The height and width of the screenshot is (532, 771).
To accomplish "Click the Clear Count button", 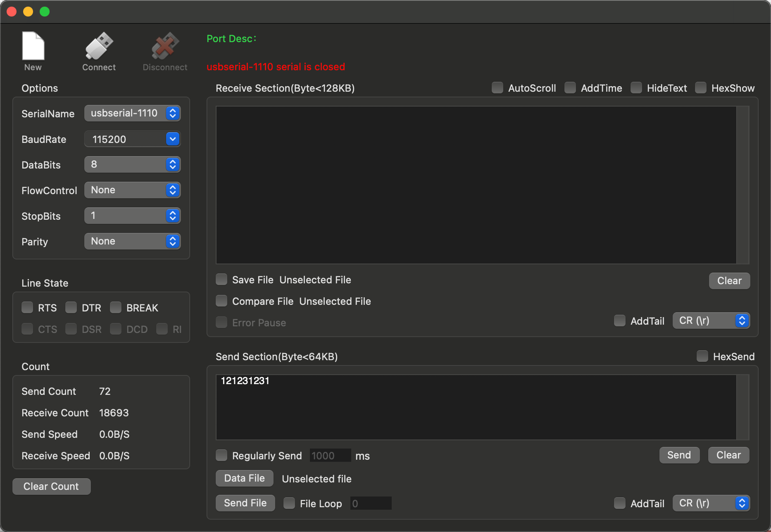I will click(x=51, y=487).
